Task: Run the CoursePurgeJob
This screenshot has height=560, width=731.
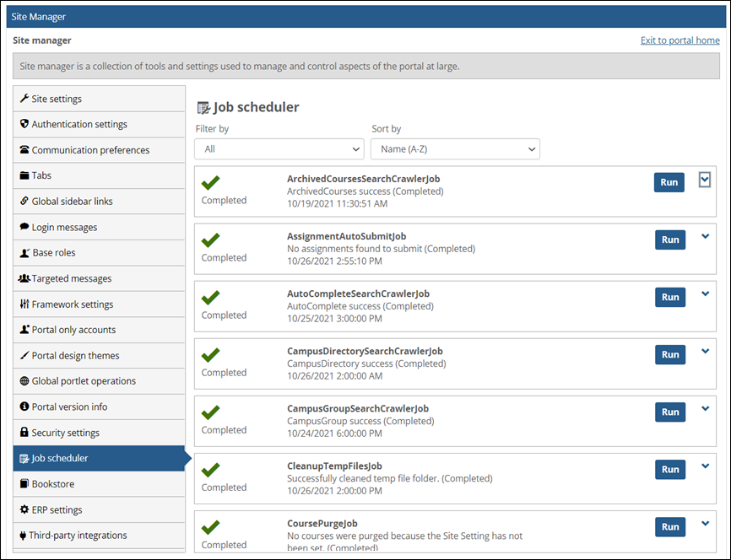Action: click(669, 526)
